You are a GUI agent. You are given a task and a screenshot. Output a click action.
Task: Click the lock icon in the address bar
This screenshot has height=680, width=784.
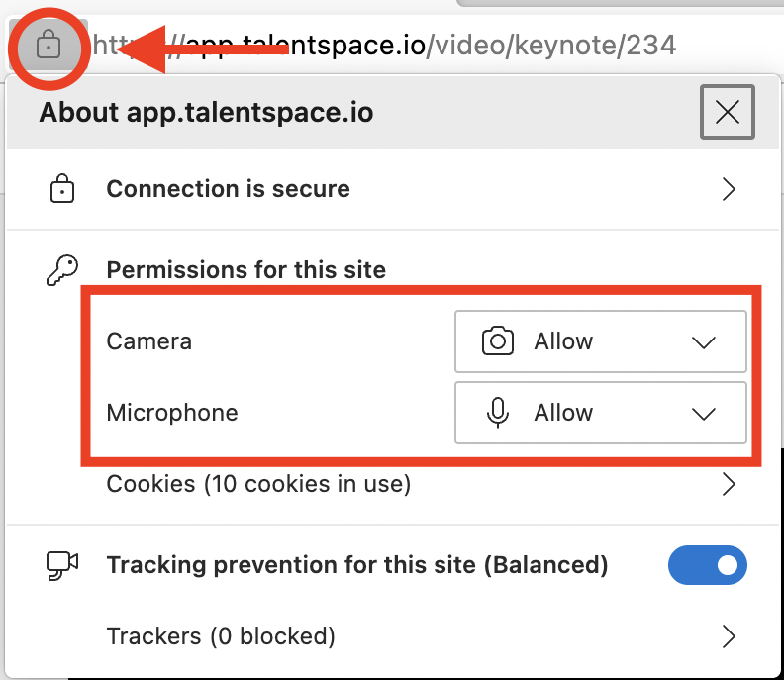(x=48, y=45)
